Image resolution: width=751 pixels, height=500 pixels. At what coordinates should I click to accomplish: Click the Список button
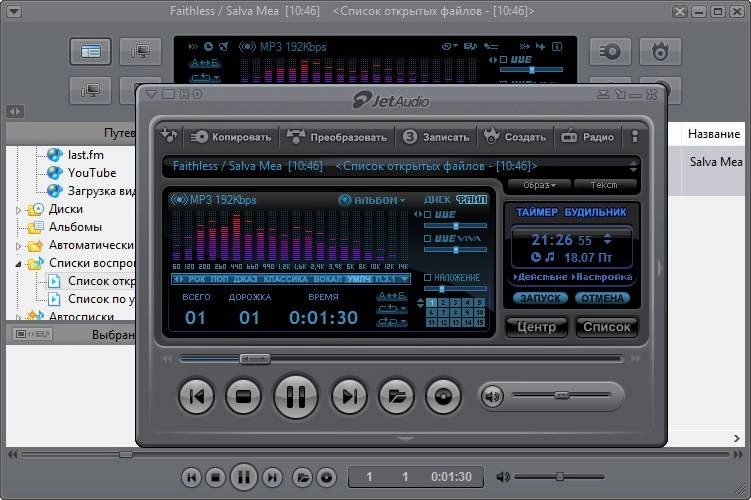[x=606, y=327]
